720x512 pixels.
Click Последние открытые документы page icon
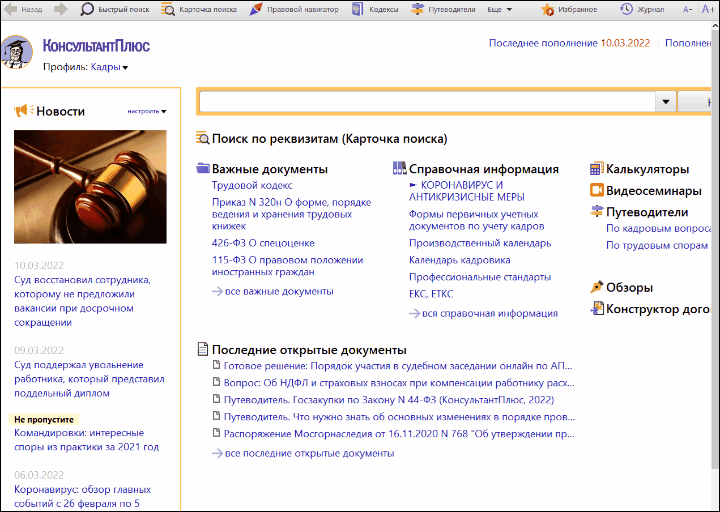point(202,349)
